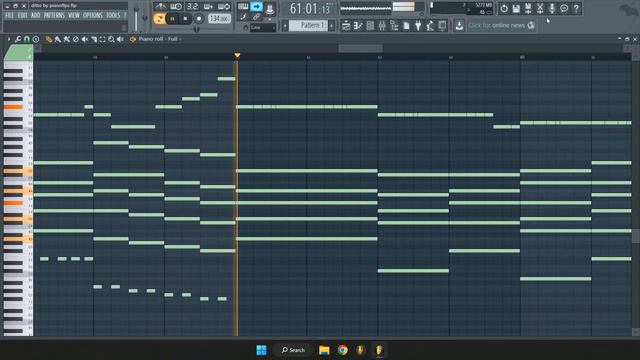Open the TOOLS menu
This screenshot has height=360, width=640.
[x=113, y=16]
